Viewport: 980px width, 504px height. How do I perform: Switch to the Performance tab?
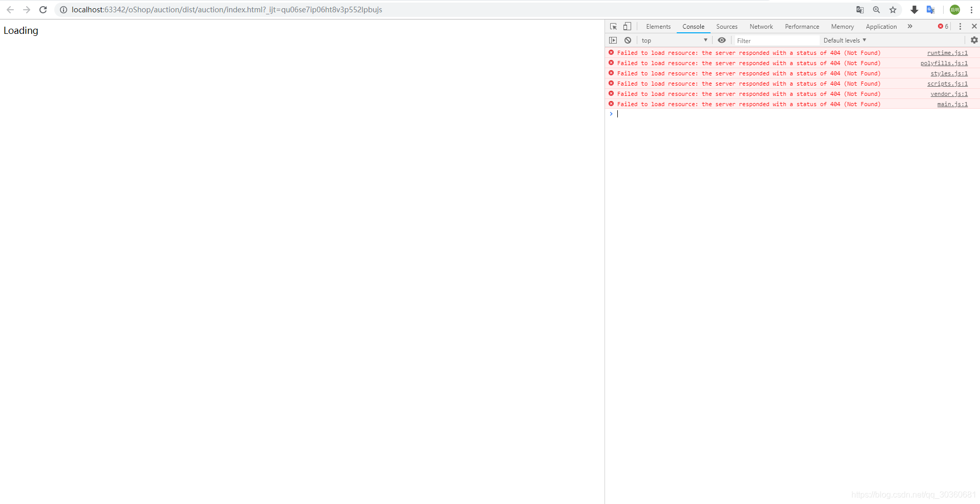click(802, 27)
